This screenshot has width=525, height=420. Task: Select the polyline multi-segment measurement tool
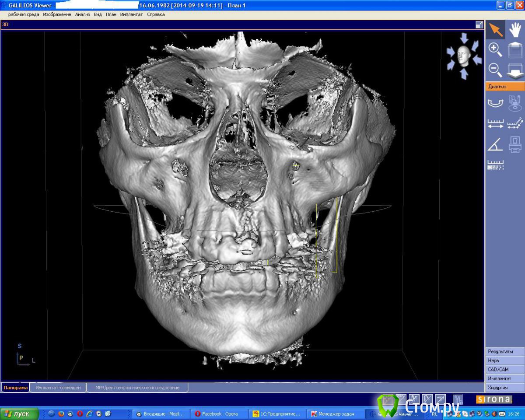(515, 124)
